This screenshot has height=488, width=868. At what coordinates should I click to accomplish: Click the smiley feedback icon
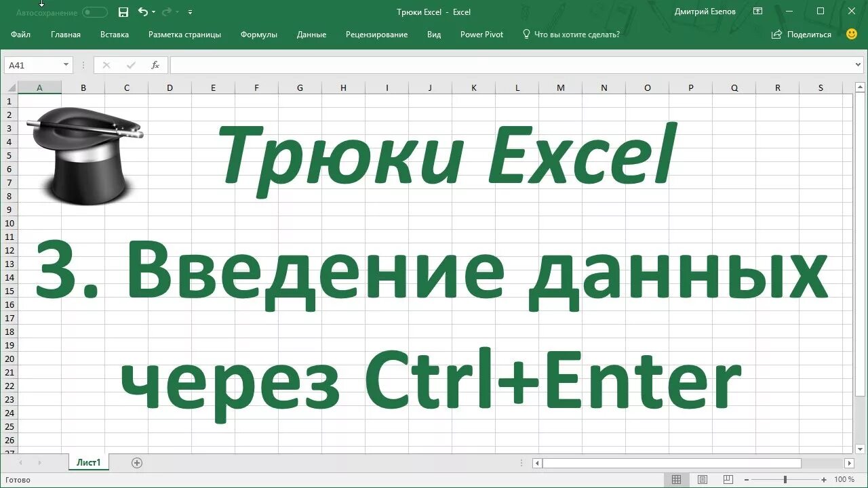[852, 34]
